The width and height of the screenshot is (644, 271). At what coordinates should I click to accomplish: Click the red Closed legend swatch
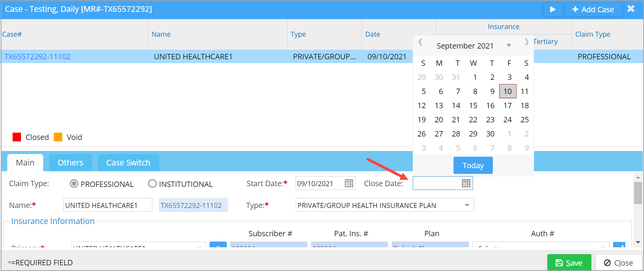coord(17,137)
